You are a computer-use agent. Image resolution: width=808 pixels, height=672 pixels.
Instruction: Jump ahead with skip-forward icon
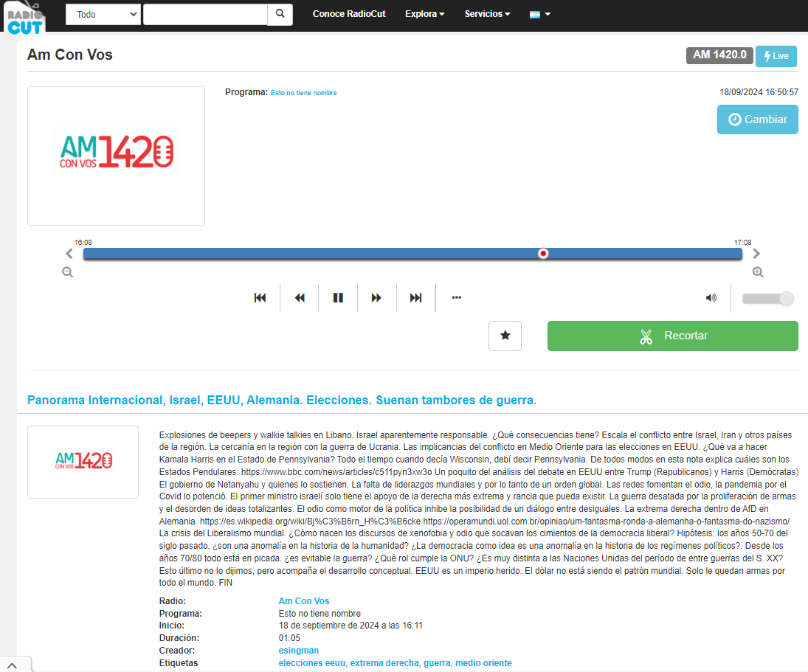415,298
